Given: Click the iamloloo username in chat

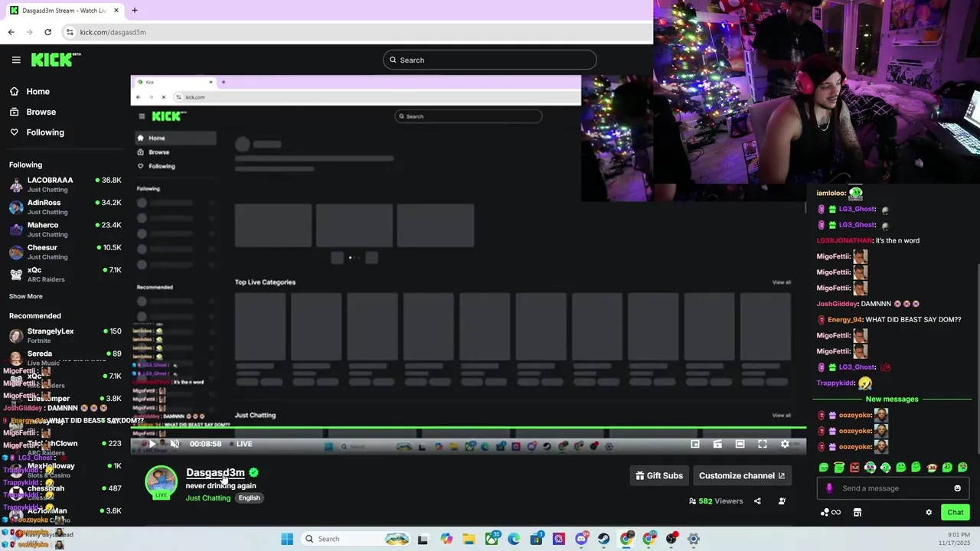Looking at the screenshot, I should click(x=831, y=193).
